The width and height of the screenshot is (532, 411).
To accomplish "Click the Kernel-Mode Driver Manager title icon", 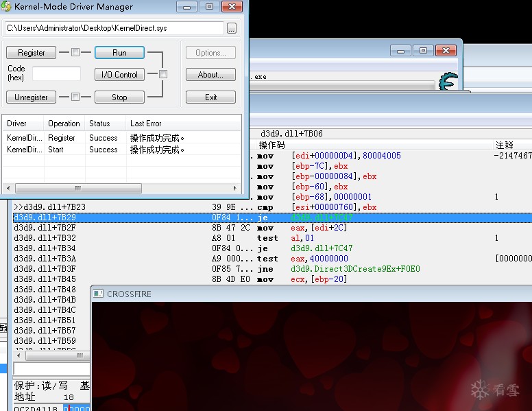I will (x=5, y=5).
